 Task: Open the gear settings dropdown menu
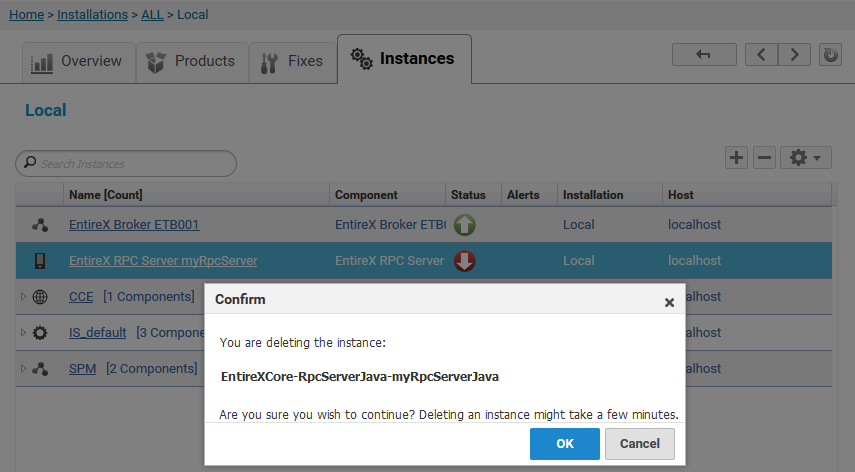click(806, 158)
